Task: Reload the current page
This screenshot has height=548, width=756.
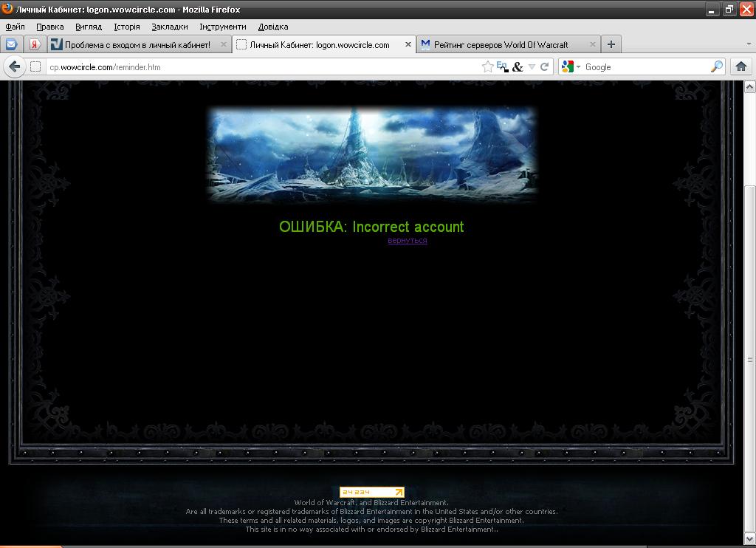Action: pyautogui.click(x=545, y=66)
